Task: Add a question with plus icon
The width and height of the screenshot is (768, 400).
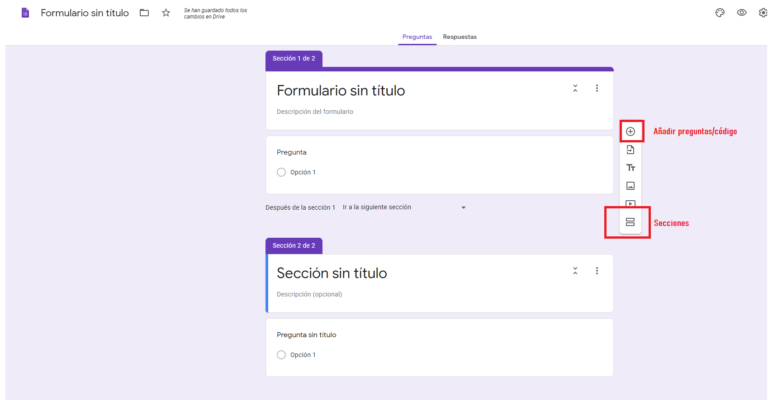Action: 630,131
